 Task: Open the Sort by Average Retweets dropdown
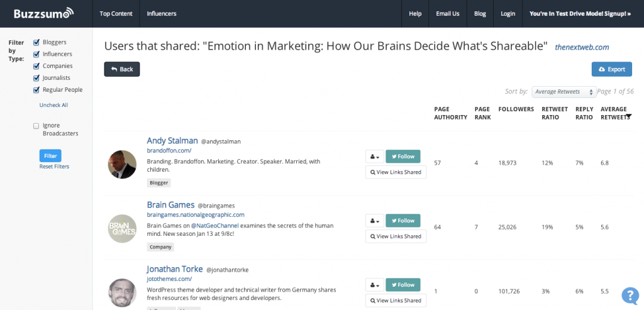click(564, 92)
